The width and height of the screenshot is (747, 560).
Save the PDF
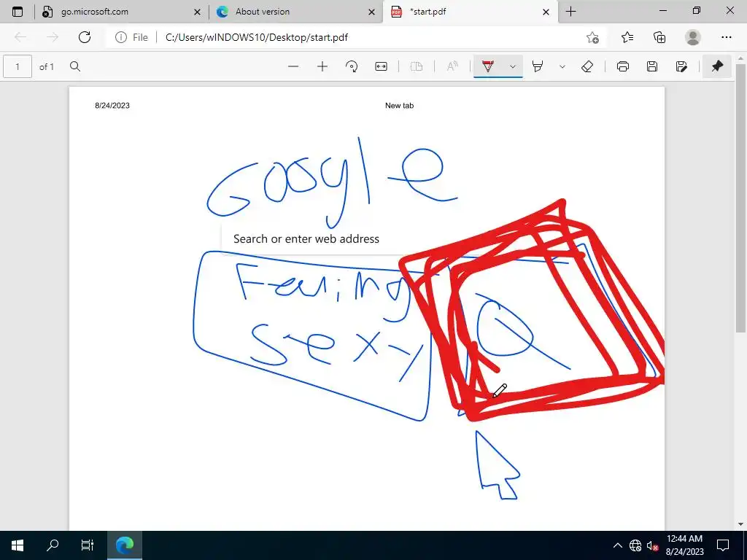pyautogui.click(x=652, y=66)
